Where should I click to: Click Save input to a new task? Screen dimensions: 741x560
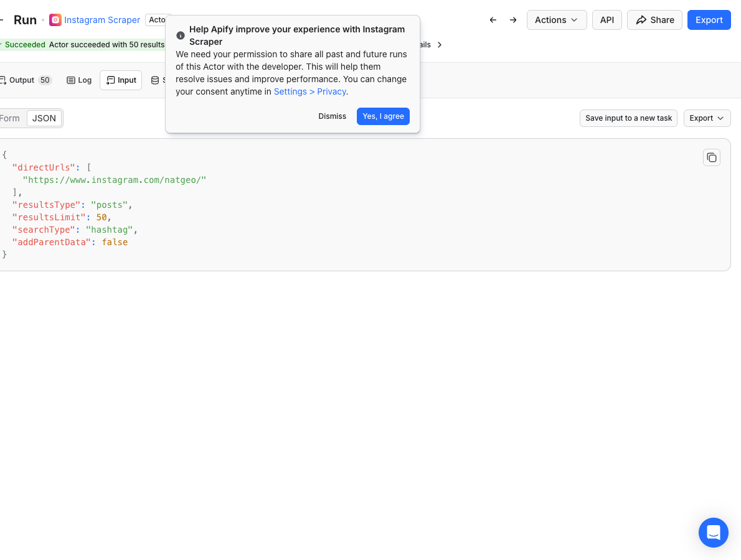coord(628,118)
